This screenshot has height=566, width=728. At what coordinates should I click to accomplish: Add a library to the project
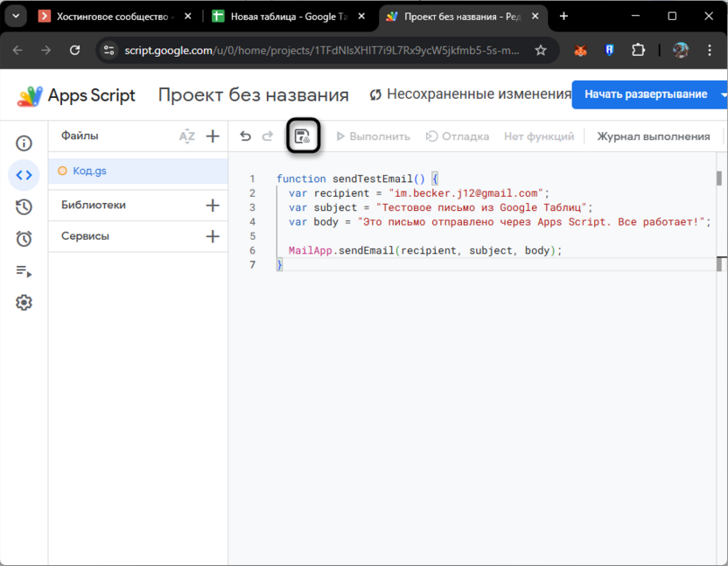pyautogui.click(x=213, y=205)
